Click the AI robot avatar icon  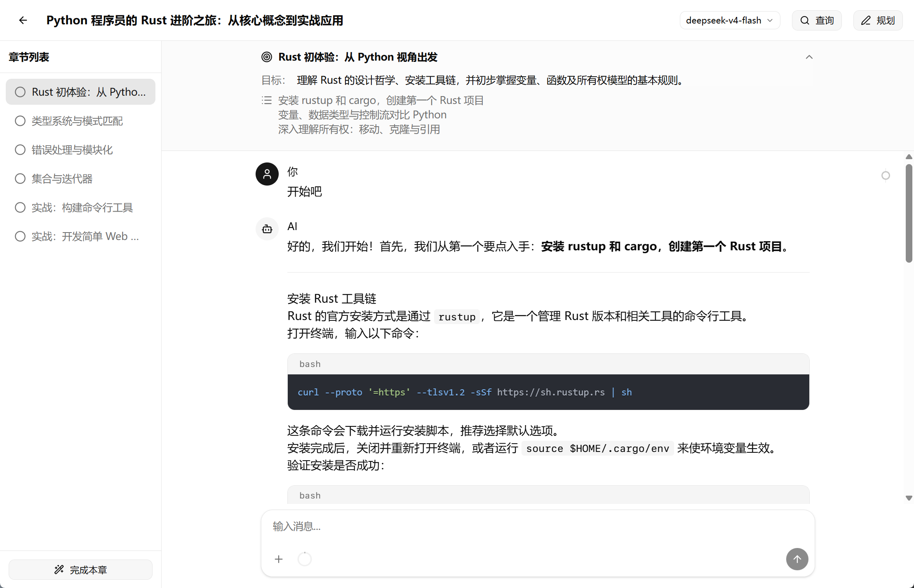[267, 229]
